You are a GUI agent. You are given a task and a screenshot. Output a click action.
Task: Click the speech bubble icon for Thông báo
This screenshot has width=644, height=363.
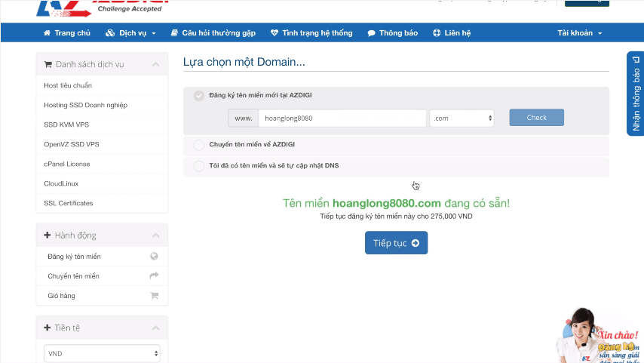[x=371, y=33]
